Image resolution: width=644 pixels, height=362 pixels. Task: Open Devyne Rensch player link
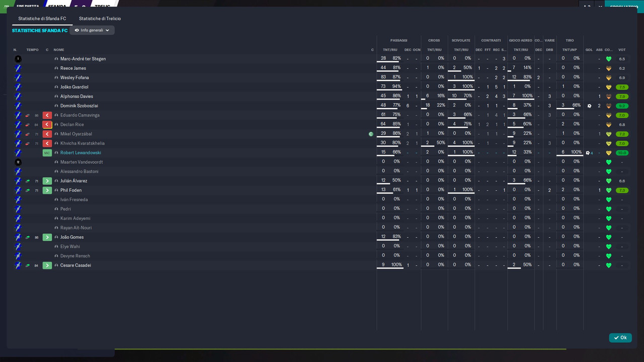[75, 256]
